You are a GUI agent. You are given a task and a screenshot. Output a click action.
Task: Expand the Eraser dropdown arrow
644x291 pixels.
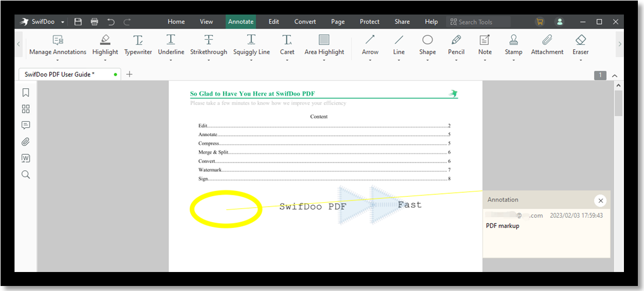coord(581,60)
